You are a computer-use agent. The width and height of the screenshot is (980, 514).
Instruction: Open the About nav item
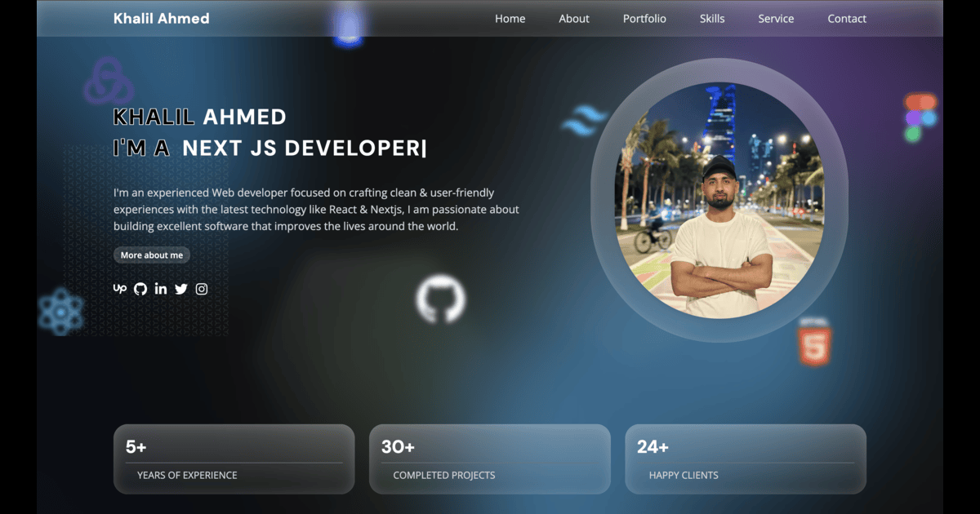pyautogui.click(x=574, y=19)
